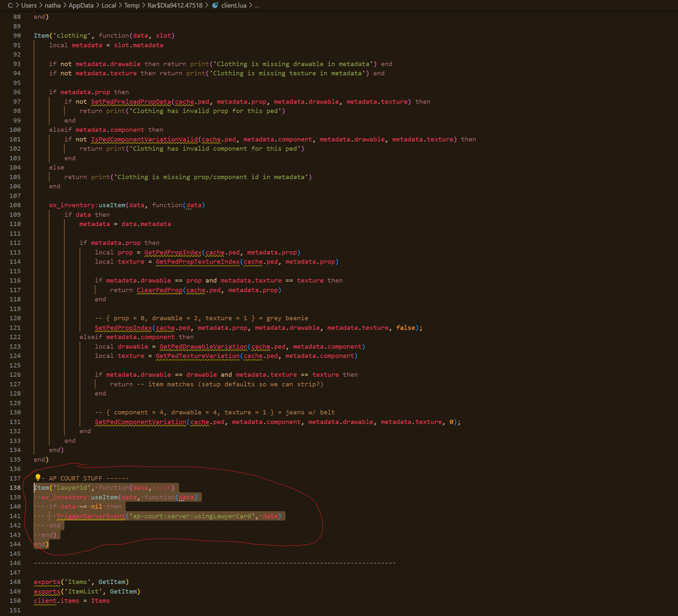Click the Lua file icon beside client.lua
Screen dimensions: 678x616
pyautogui.click(x=215, y=5)
